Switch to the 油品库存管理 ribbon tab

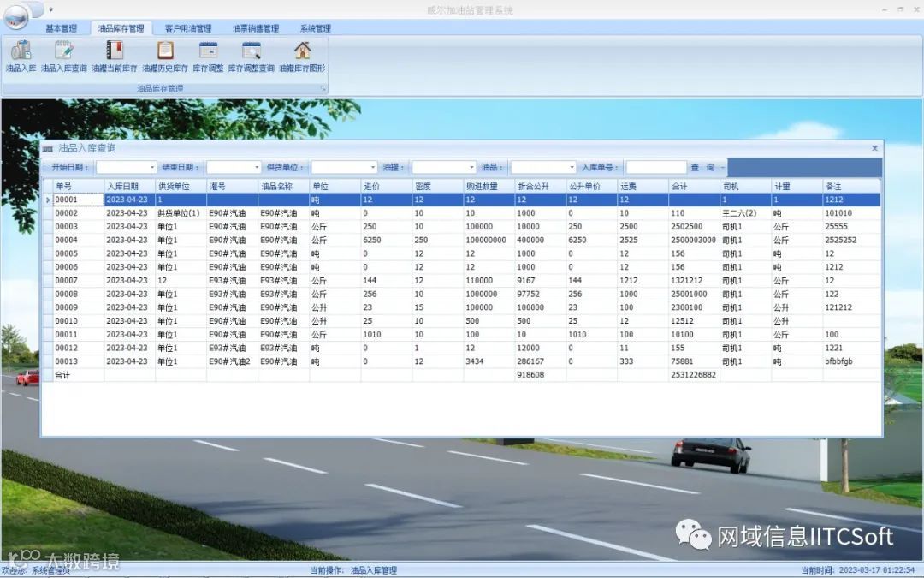121,28
